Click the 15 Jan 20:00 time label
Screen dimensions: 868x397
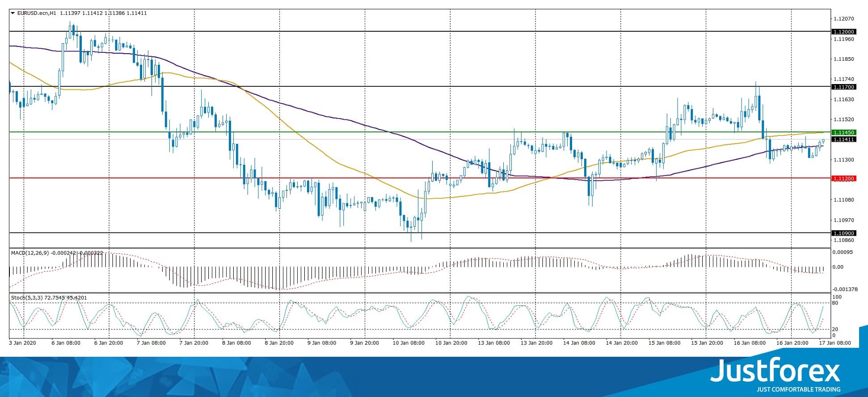pos(707,343)
